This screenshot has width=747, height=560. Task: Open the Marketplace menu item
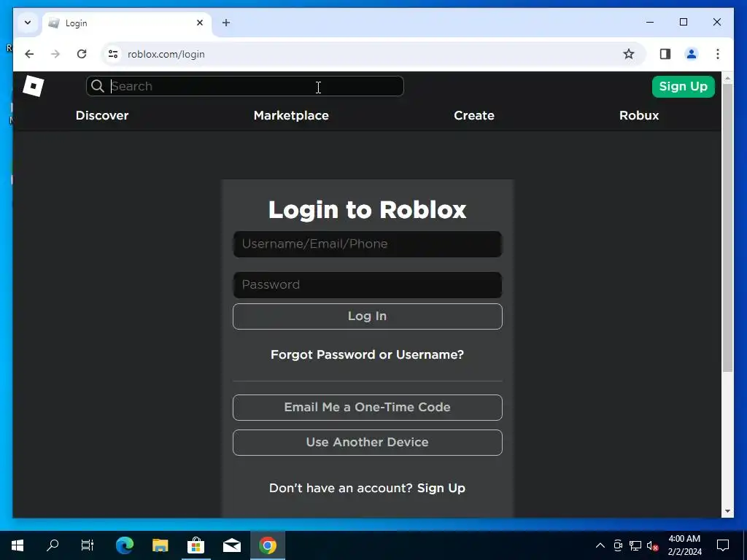291,116
